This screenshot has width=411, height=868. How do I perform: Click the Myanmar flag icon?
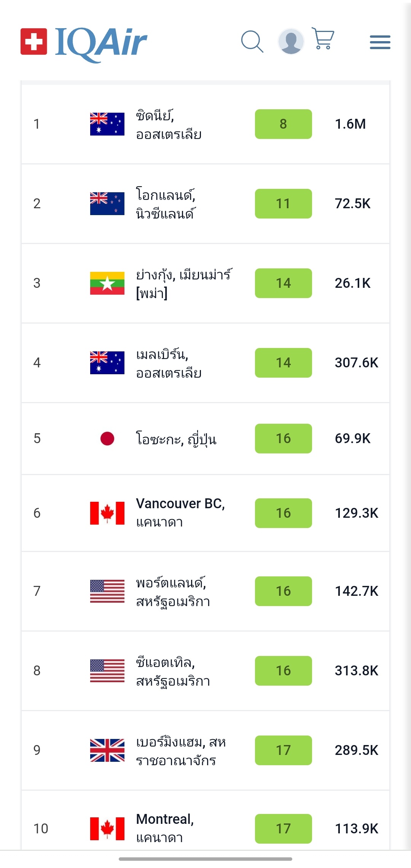point(107,283)
